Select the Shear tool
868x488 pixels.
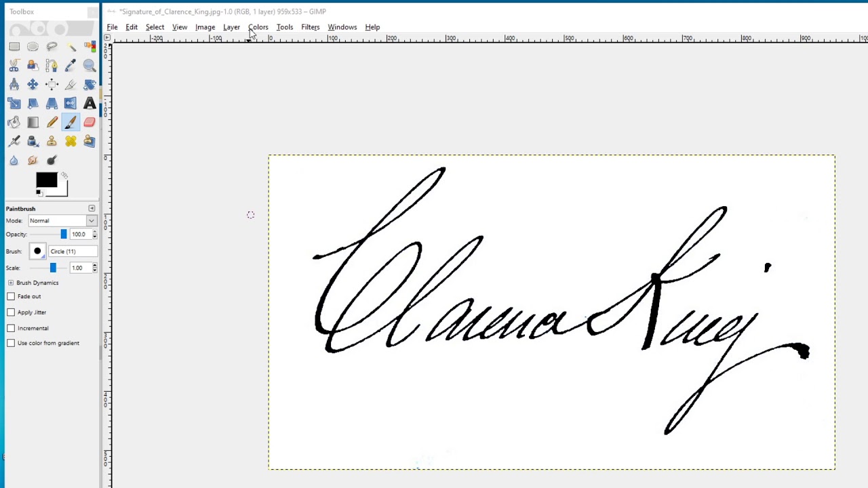(x=33, y=104)
